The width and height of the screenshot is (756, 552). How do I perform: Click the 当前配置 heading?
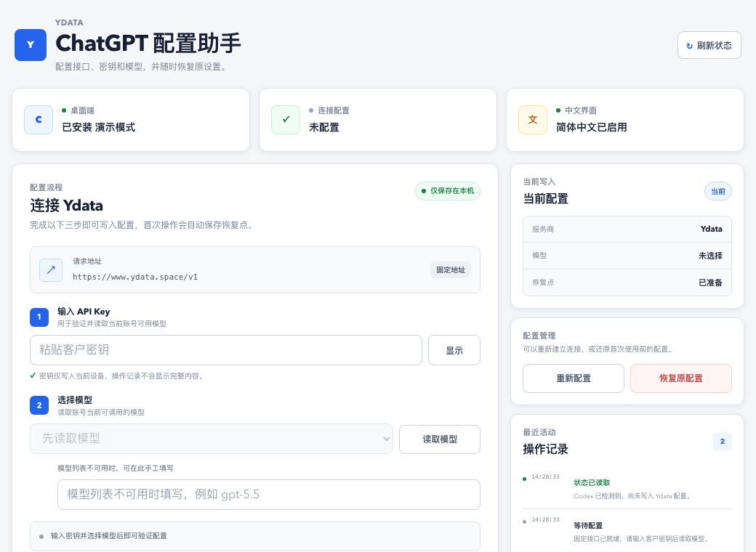545,198
